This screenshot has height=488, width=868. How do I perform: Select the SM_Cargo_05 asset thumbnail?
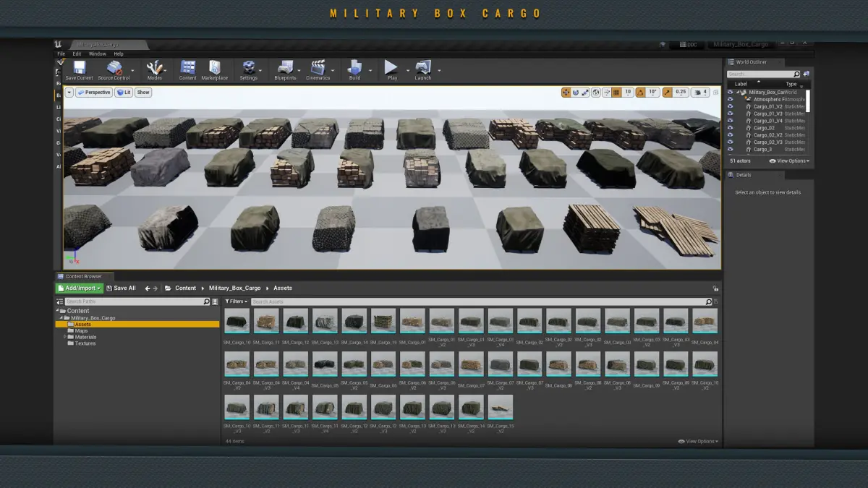325,364
